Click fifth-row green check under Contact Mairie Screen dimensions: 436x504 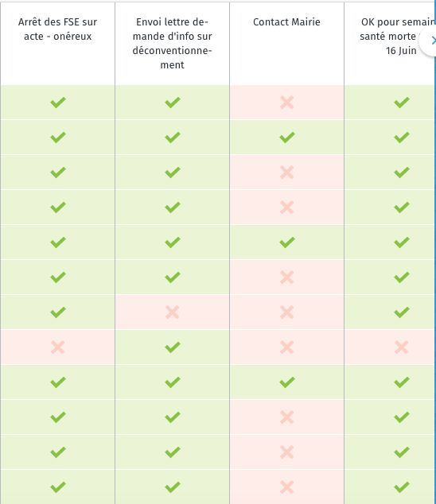pos(287,242)
